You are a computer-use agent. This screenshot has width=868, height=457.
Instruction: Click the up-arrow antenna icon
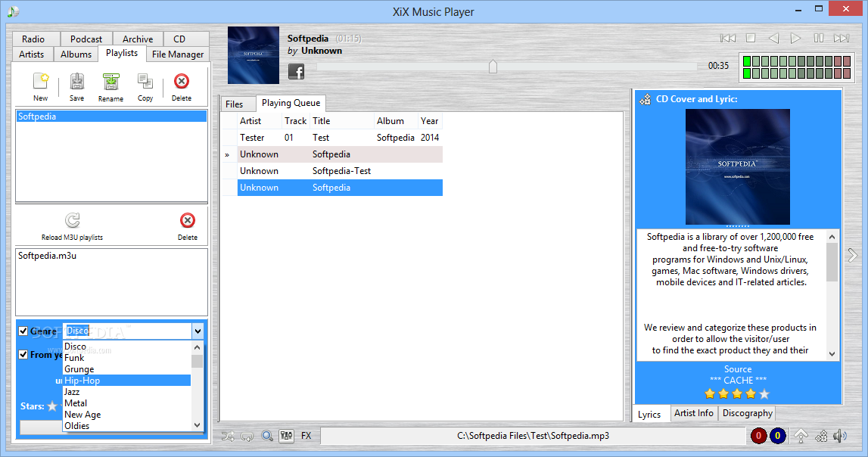(801, 436)
